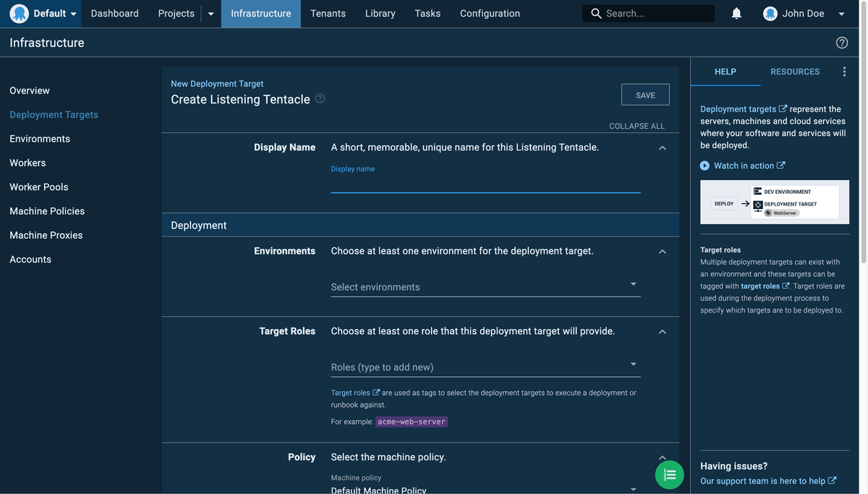
Task: Collapse the Display Name section
Action: [662, 148]
